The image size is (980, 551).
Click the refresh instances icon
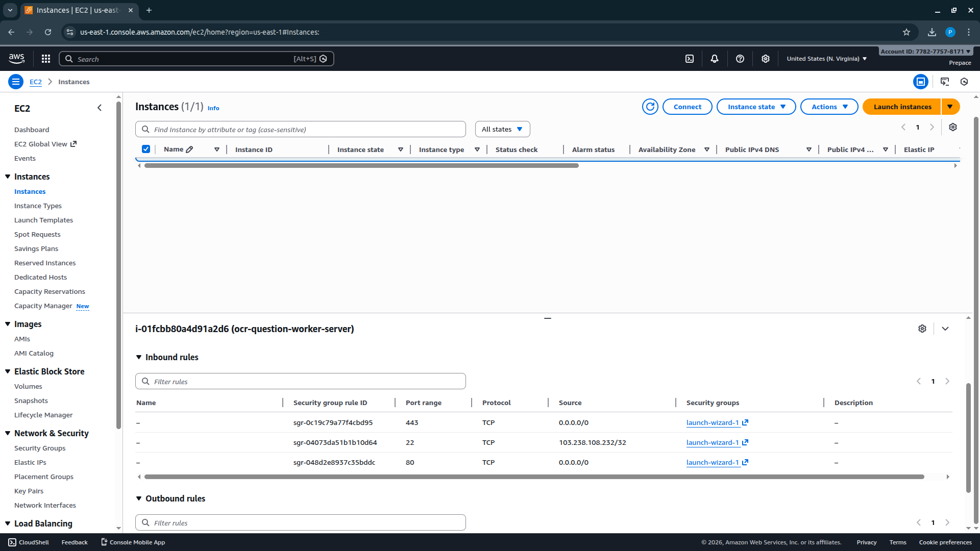pos(650,107)
